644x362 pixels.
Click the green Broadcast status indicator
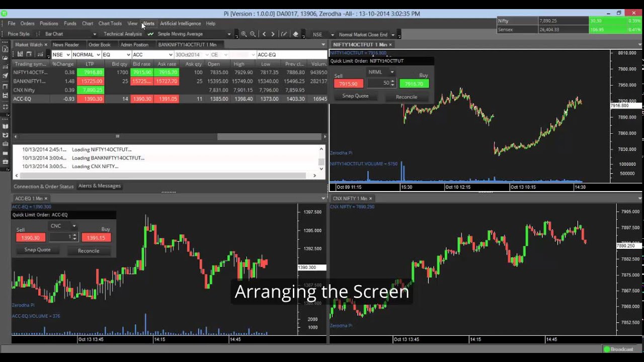click(607, 349)
